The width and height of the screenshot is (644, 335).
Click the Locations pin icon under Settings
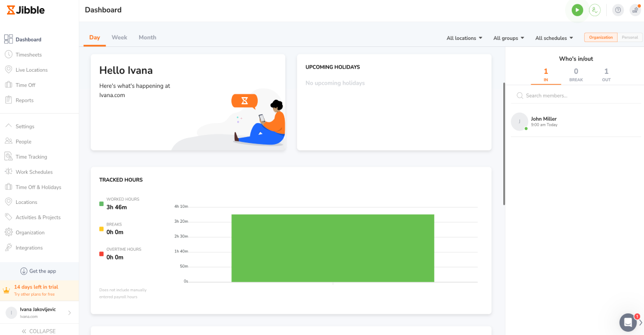pos(8,202)
